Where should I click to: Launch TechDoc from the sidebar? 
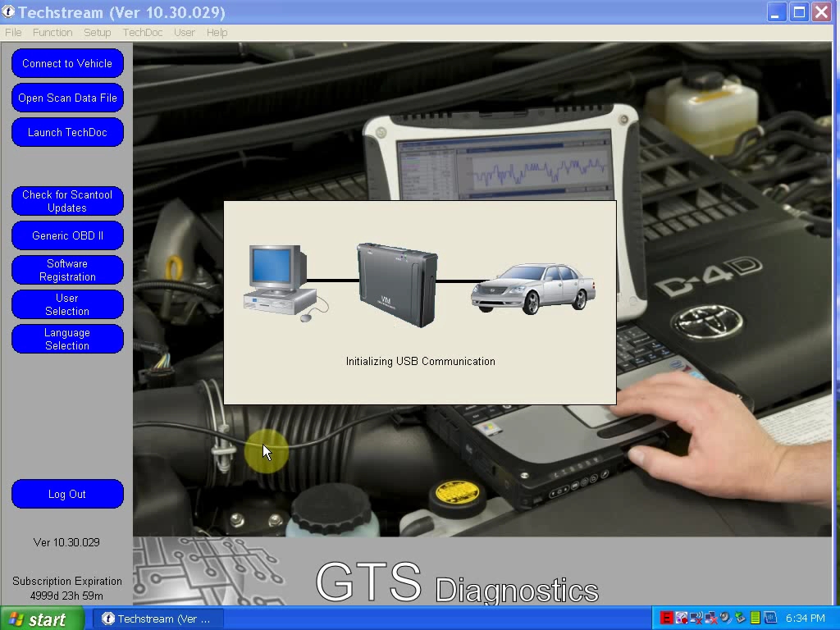coord(67,132)
